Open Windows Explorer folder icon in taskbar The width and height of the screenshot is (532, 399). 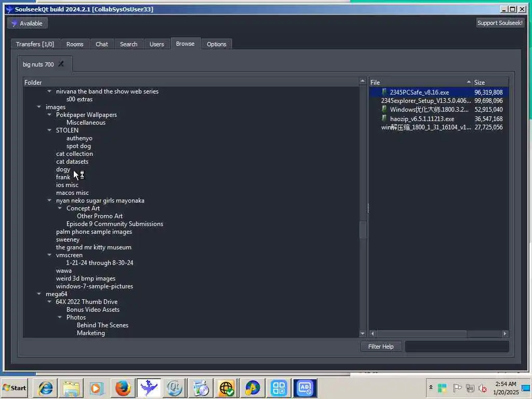(x=71, y=388)
